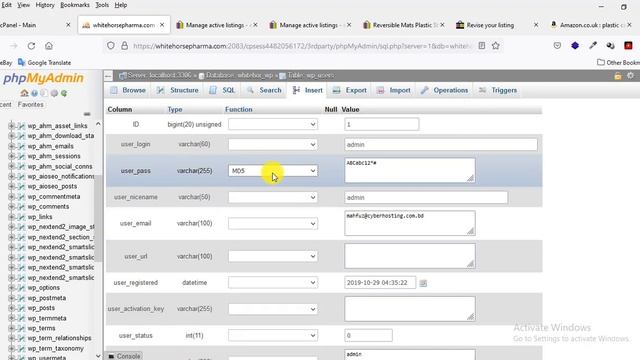Expand the wp_postmeta tree node
Screen dimensions: 640x360
11,298
